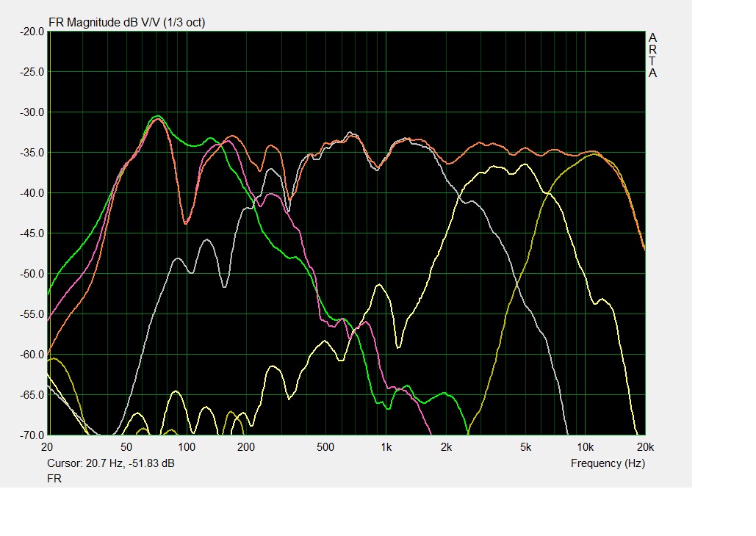The height and width of the screenshot is (536, 756).
Task: Click the '100' frequency axis label
Action: (187, 447)
